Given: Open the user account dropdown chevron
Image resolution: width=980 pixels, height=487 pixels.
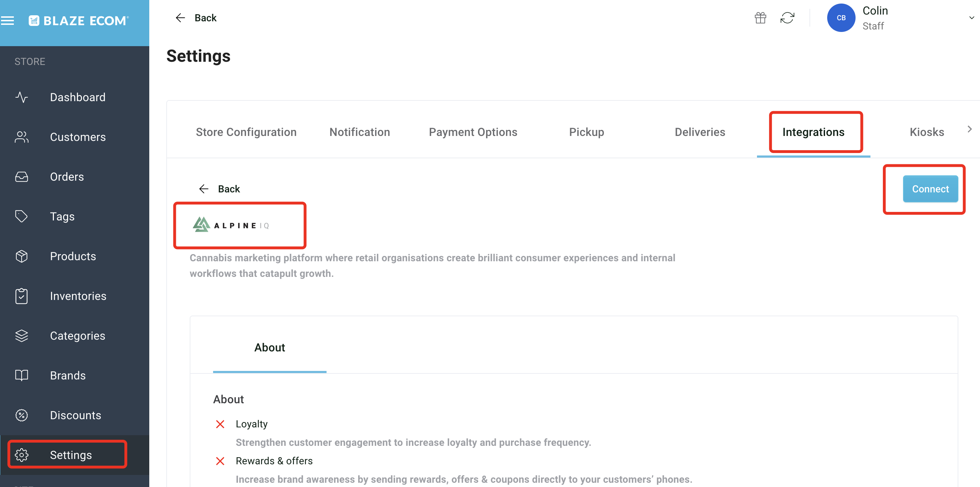Looking at the screenshot, I should [x=971, y=17].
